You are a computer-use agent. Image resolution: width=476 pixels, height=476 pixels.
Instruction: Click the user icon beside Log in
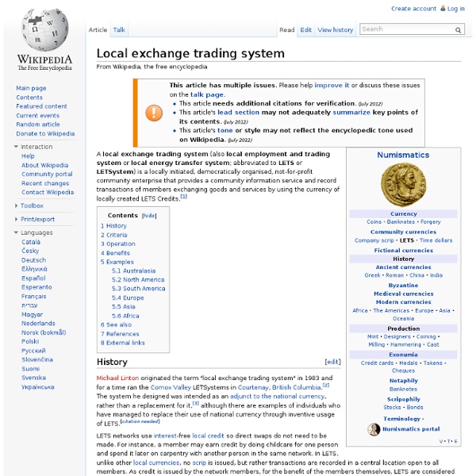coord(443,9)
